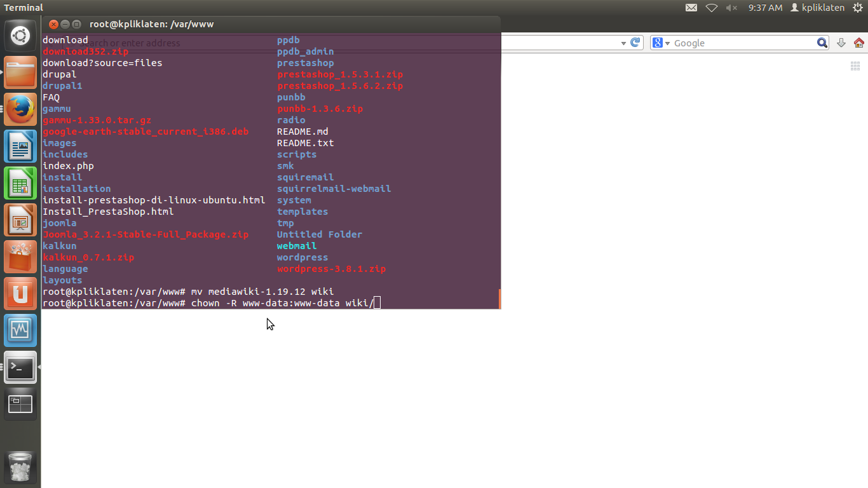
Task: Click 'Install_PrestaShop.html' entry
Action: pyautogui.click(x=108, y=212)
